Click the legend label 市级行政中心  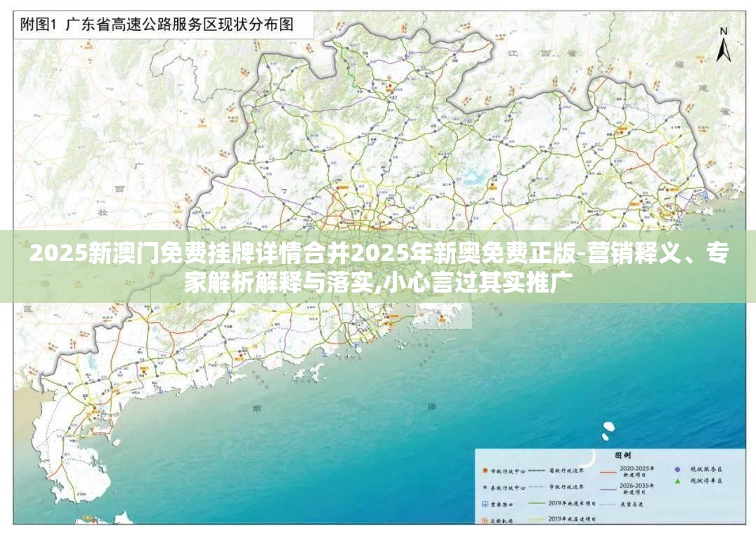[508, 471]
